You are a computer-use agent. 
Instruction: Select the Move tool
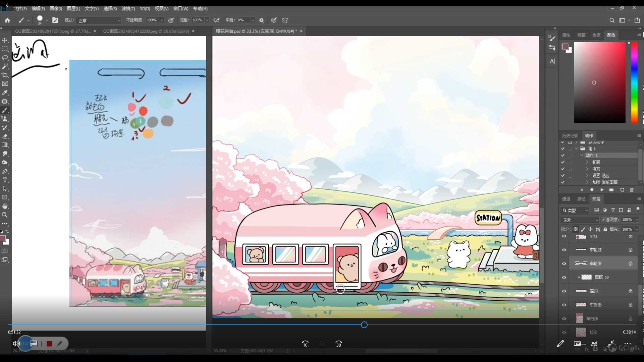[x=5, y=40]
